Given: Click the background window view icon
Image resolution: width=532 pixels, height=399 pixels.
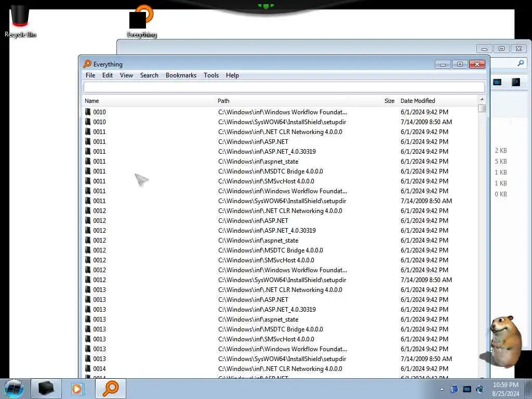Looking at the screenshot, I should [x=497, y=82].
